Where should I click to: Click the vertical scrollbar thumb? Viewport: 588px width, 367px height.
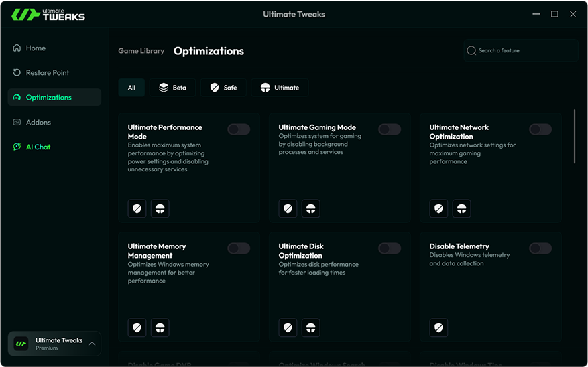click(x=575, y=137)
